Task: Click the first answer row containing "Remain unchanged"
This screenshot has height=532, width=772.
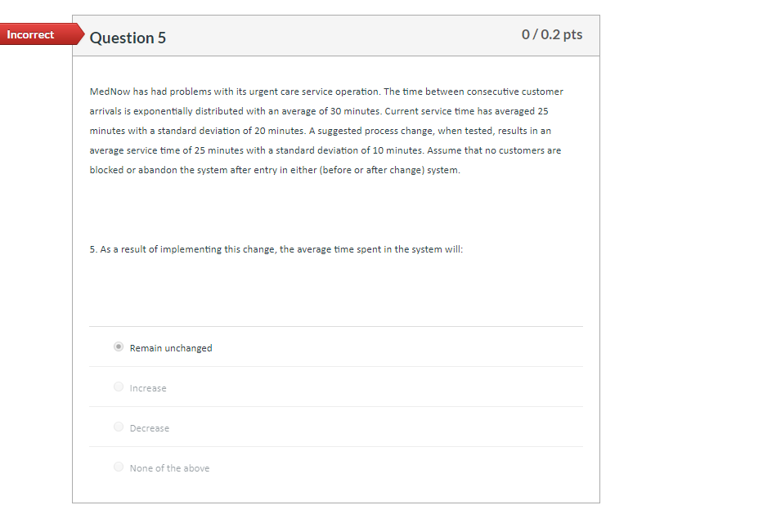Action: click(x=336, y=347)
